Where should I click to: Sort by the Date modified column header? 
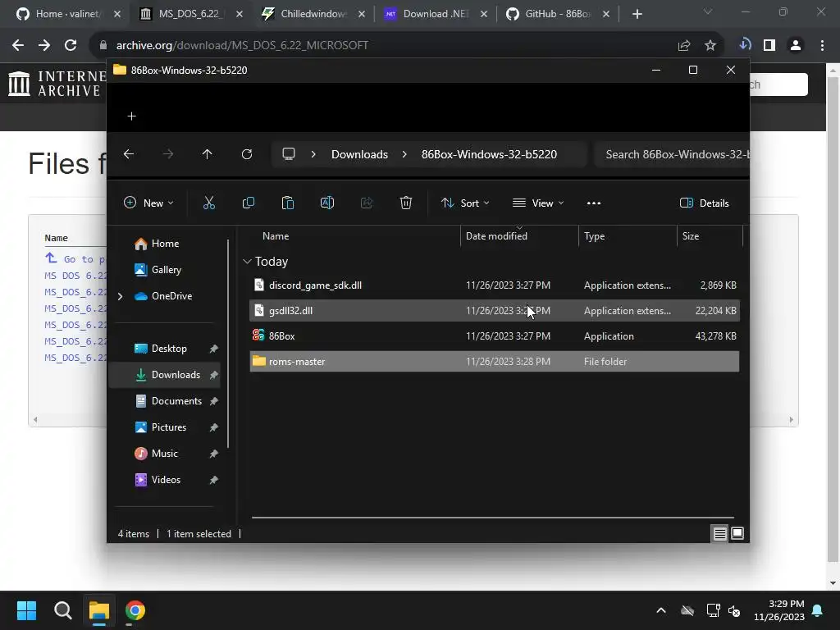pos(518,236)
